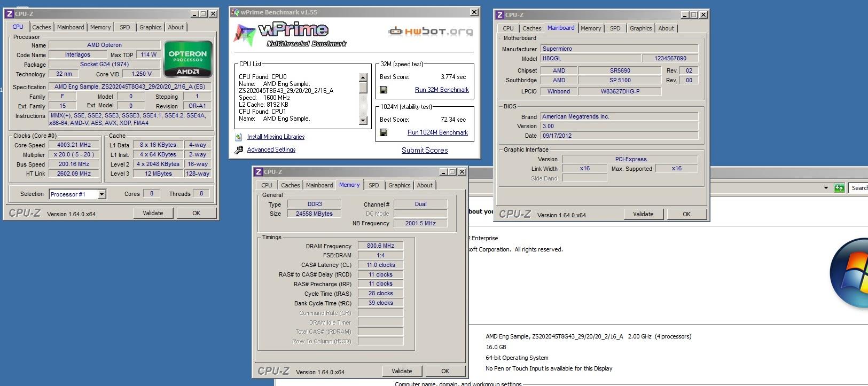Click the HWBOT.org logo in wPrime
Image resolution: width=868 pixels, height=386 pixels.
click(431, 31)
